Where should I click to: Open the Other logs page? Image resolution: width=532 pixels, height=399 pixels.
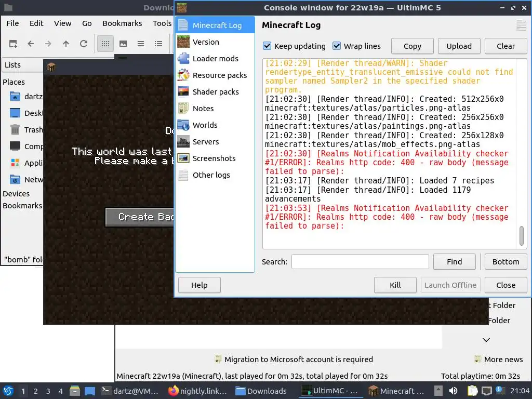click(x=215, y=175)
